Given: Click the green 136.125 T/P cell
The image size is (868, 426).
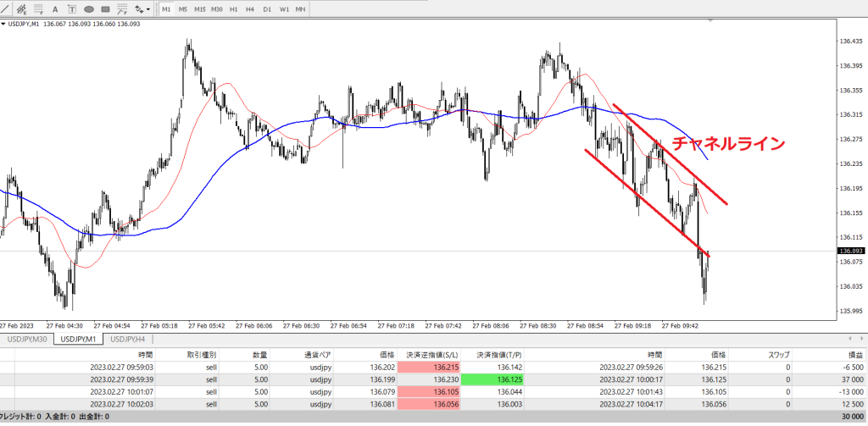Looking at the screenshot, I should tap(491, 380).
